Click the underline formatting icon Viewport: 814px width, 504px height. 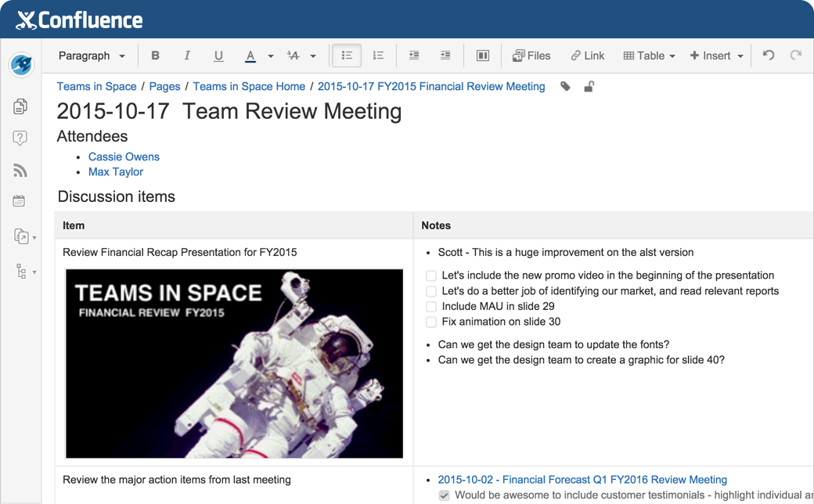(218, 56)
